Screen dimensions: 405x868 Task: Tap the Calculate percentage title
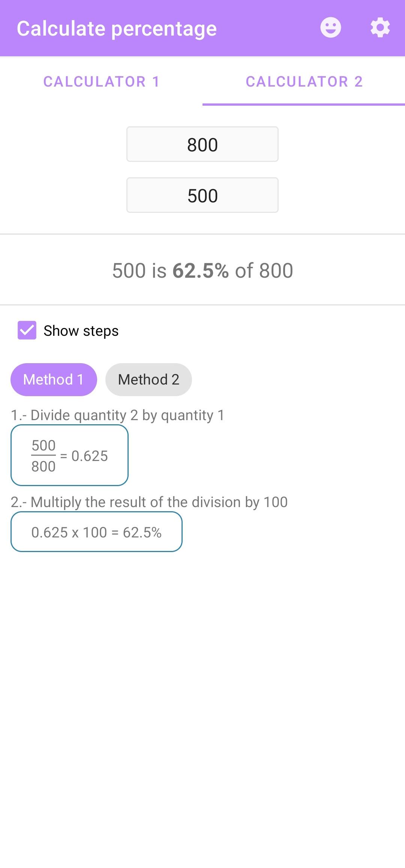tap(117, 29)
